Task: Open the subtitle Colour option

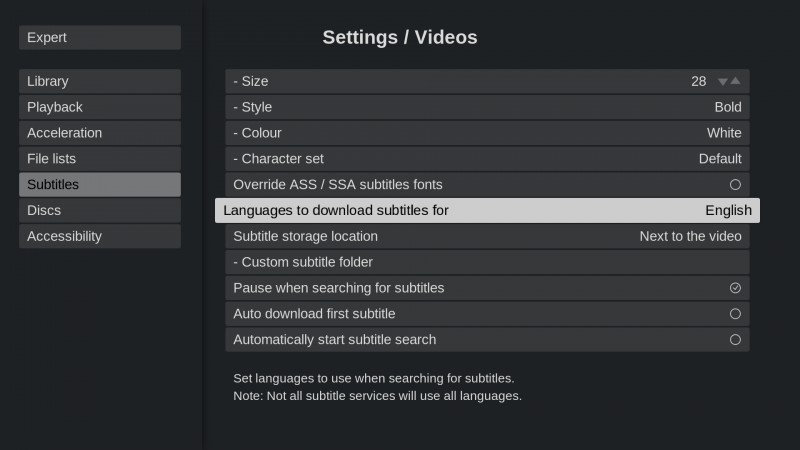Action: point(487,133)
